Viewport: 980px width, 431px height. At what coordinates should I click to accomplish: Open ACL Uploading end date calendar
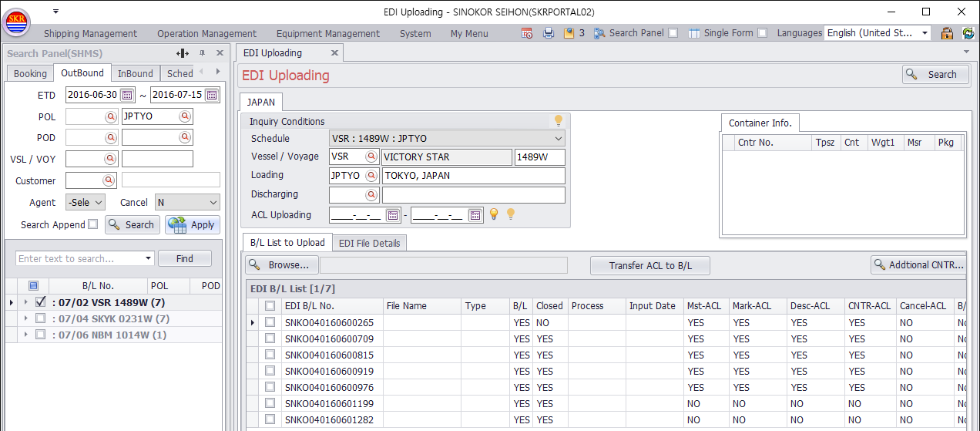475,215
